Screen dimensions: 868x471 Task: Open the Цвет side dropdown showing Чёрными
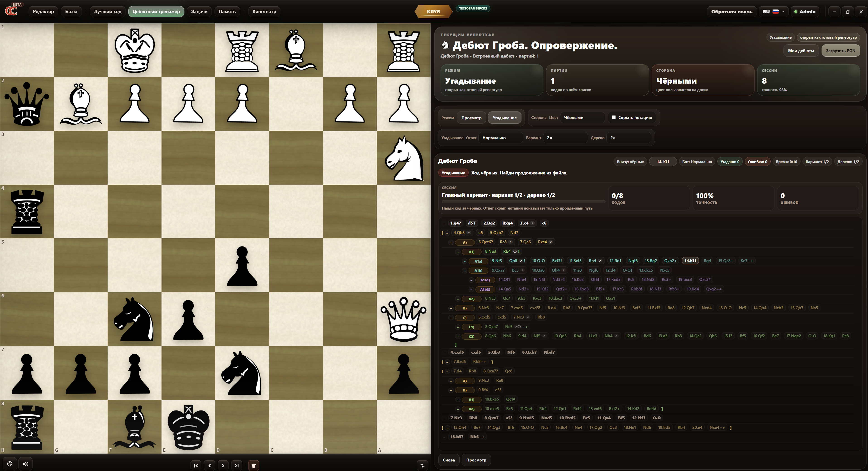click(582, 118)
